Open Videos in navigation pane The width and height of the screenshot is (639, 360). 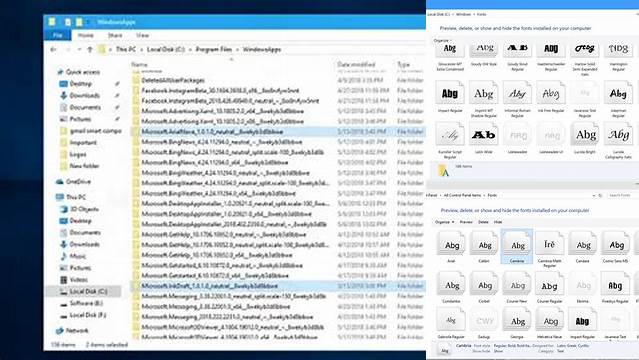click(79, 280)
